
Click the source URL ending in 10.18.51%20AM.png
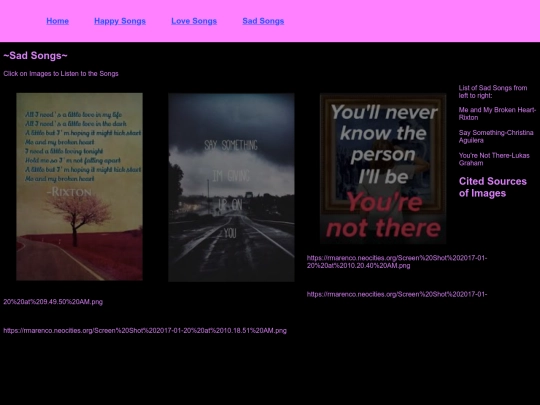tap(145, 331)
